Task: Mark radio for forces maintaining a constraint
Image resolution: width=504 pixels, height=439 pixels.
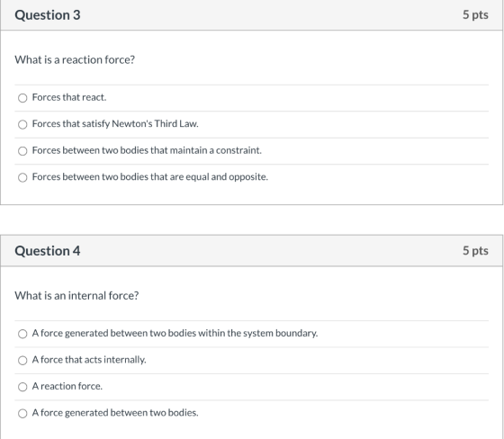Action: [22, 151]
